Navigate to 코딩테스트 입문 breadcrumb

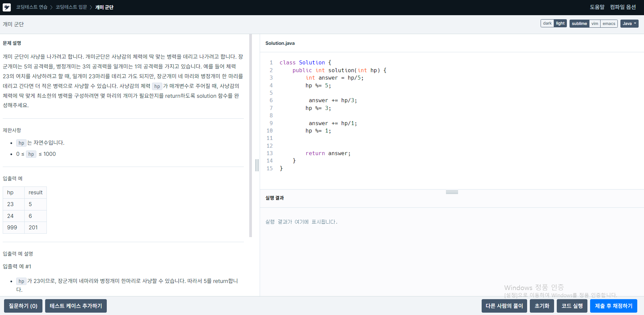(x=71, y=7)
